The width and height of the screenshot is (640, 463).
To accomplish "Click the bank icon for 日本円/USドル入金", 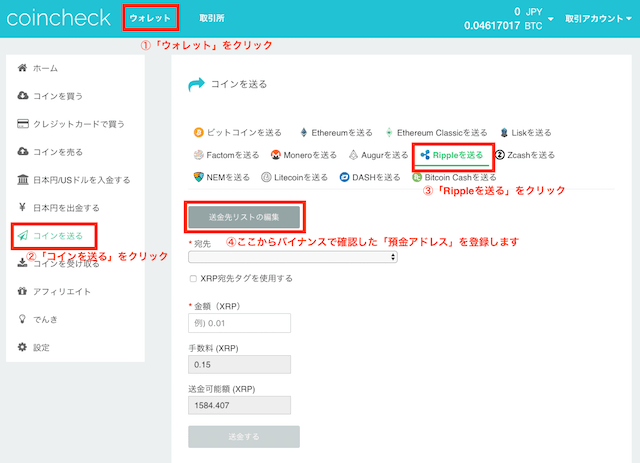I will click(x=22, y=179).
